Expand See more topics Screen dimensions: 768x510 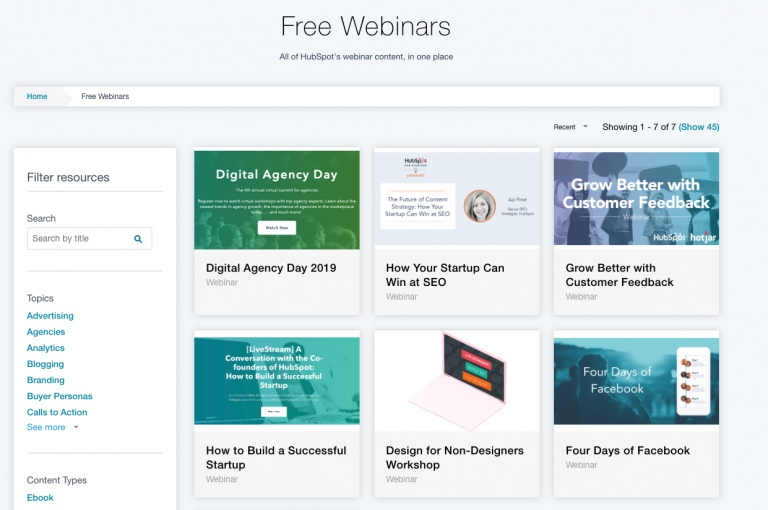(x=52, y=427)
